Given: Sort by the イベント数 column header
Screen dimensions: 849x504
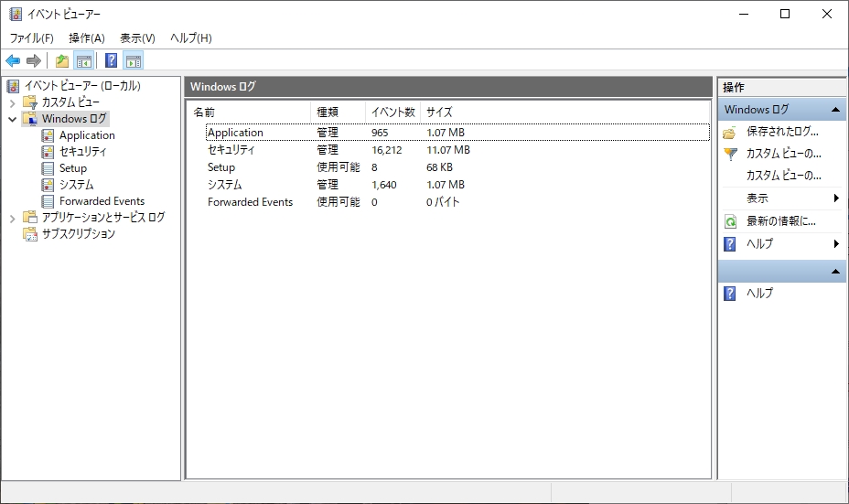Looking at the screenshot, I should [393, 113].
